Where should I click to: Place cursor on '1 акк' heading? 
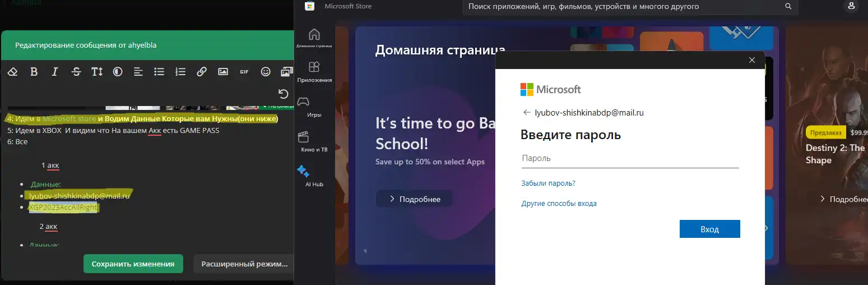coord(50,165)
